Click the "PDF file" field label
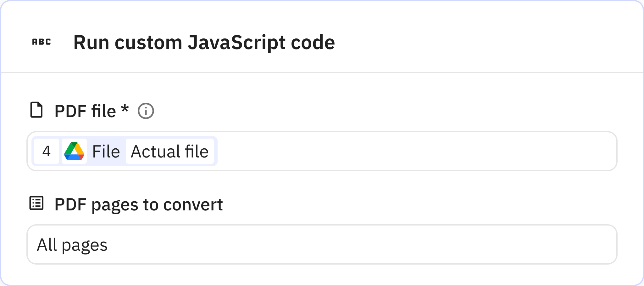Image resolution: width=644 pixels, height=286 pixels. click(x=85, y=111)
